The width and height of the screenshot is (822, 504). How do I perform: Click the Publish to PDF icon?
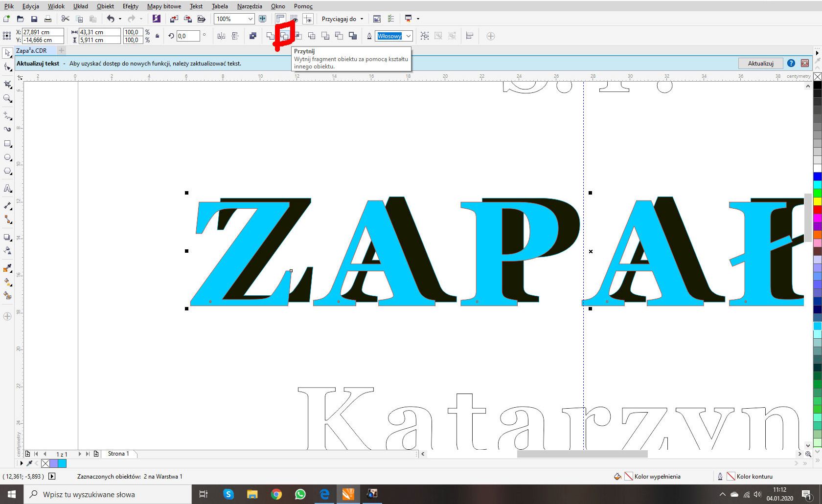[201, 19]
